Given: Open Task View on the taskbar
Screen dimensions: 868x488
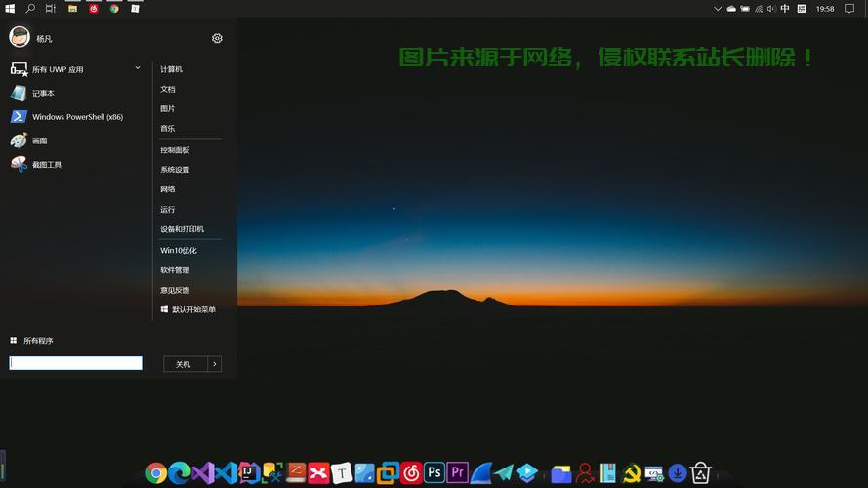Looking at the screenshot, I should (x=51, y=9).
